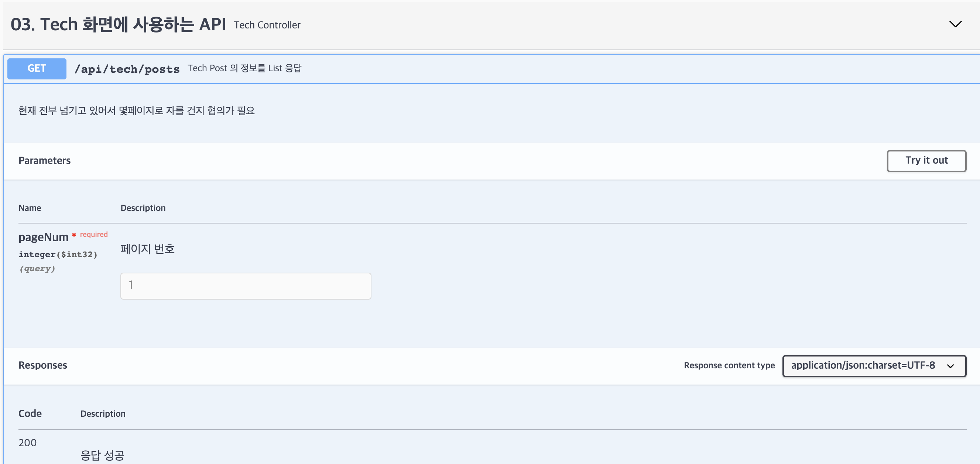Click the 페이지 번호 parameter description
This screenshot has width=980, height=464.
tap(148, 249)
